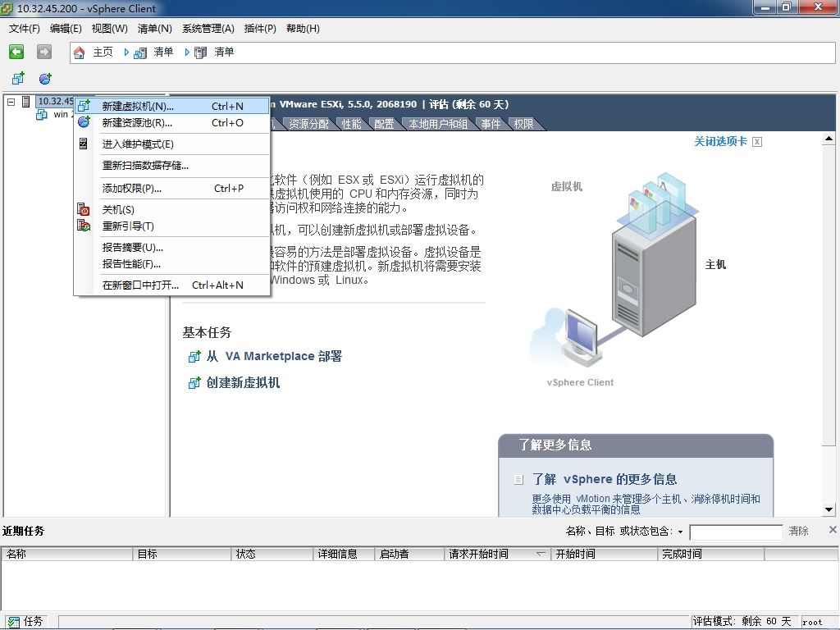This screenshot has height=630, width=840.
Task: Click sort arrow on 请求开始时间 column
Action: [541, 554]
